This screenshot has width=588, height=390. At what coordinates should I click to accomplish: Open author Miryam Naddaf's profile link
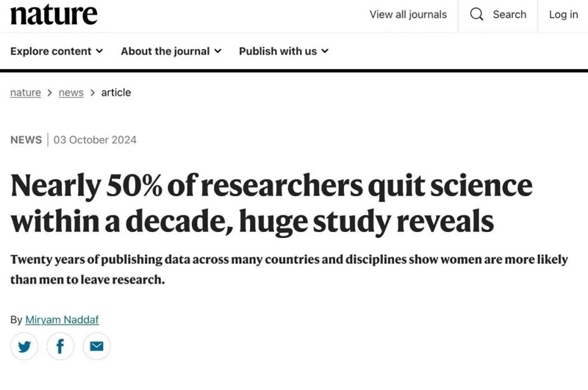(x=62, y=319)
